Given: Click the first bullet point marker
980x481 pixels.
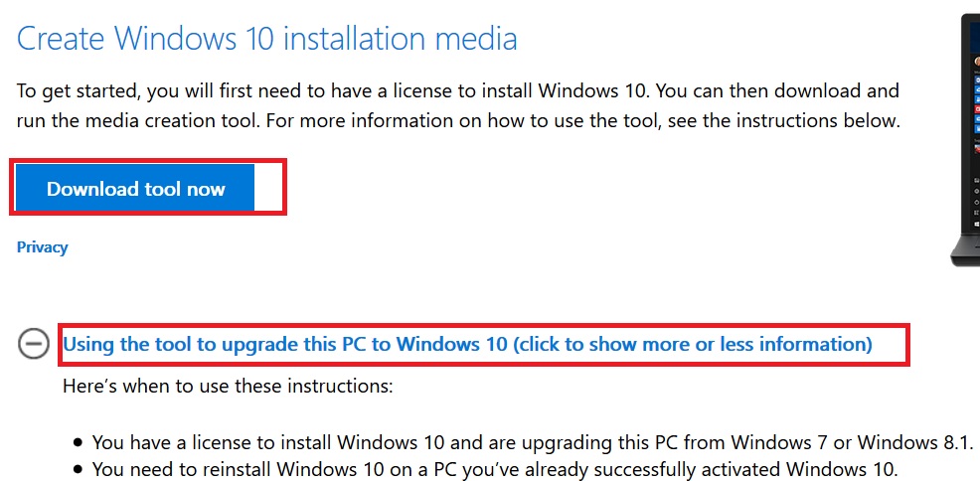Looking at the screenshot, I should click(78, 443).
